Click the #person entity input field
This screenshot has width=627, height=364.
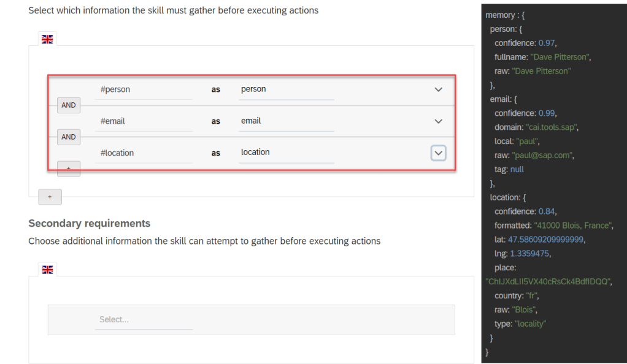click(x=144, y=89)
